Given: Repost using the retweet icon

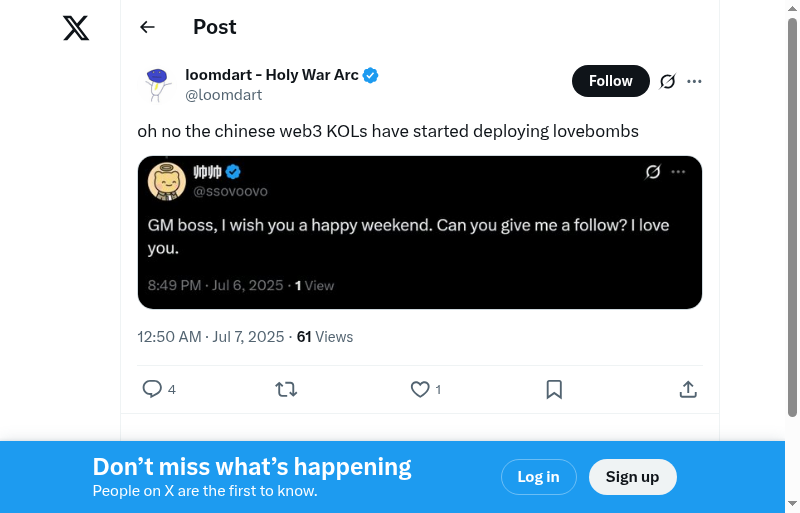Looking at the screenshot, I should tap(286, 389).
